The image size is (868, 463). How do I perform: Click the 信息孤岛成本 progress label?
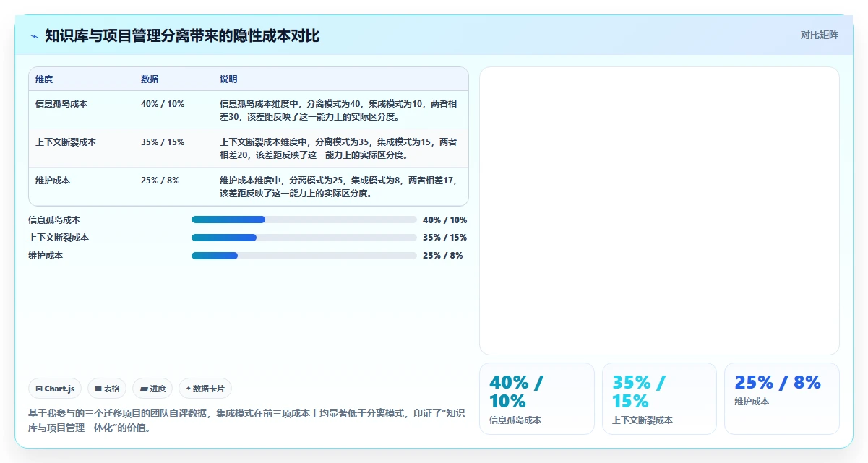point(54,220)
